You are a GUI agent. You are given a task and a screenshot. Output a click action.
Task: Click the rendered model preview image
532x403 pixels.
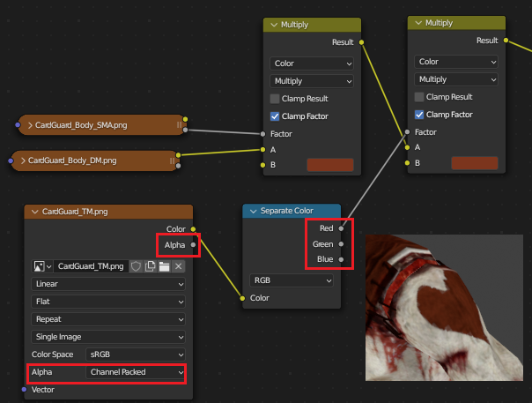coord(444,308)
